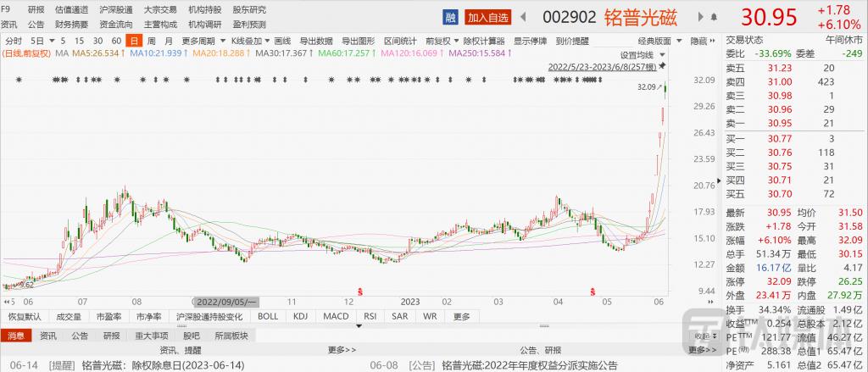
Task: Open the 研报 menu in top navigation
Action: point(36,10)
